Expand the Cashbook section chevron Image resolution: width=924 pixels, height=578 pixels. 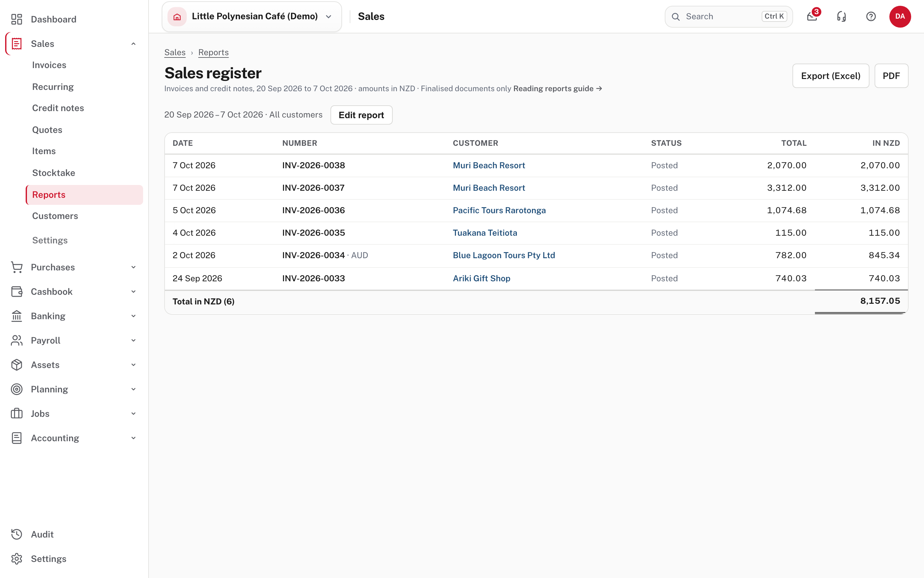click(x=133, y=292)
